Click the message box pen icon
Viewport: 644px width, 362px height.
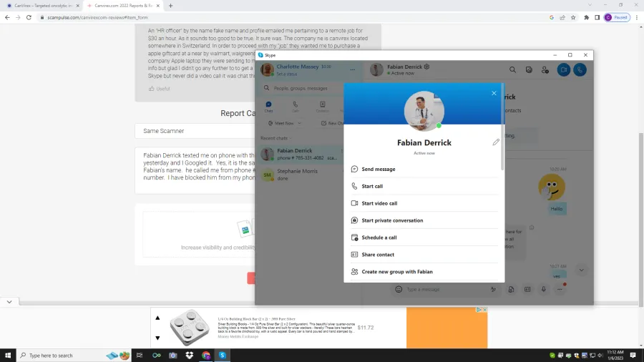493,289
